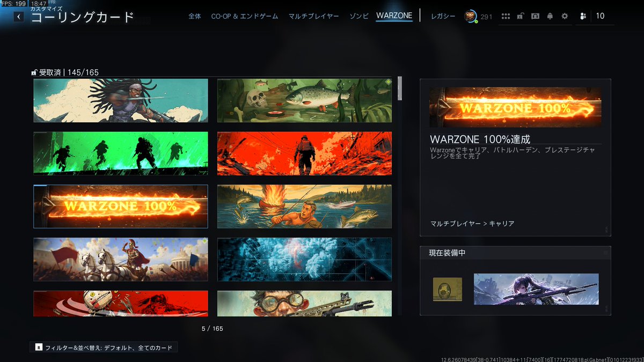Select the red walking soldier calling card

click(x=304, y=153)
